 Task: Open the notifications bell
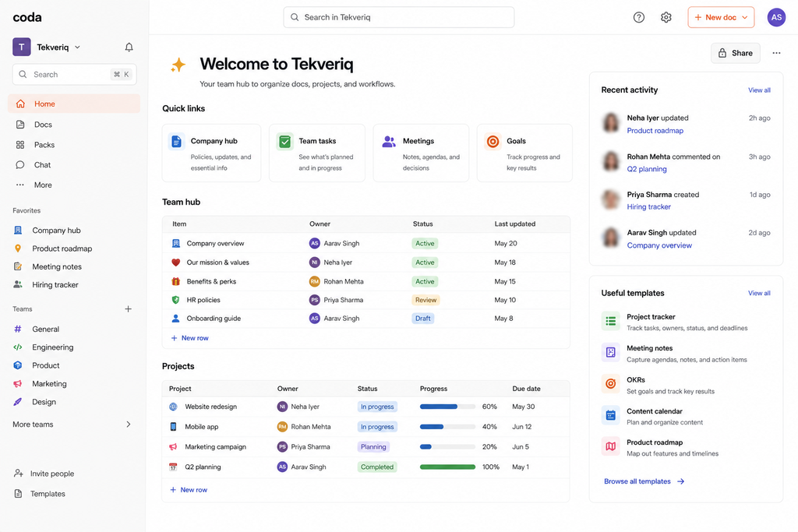click(x=129, y=48)
